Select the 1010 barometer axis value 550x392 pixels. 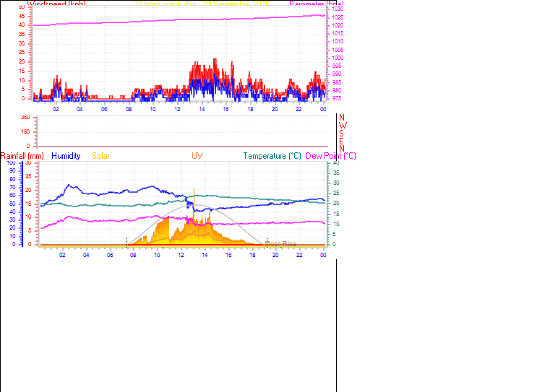click(x=338, y=42)
